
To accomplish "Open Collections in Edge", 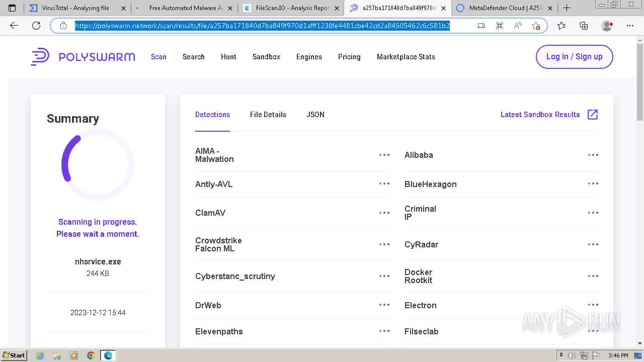I will pyautogui.click(x=584, y=26).
